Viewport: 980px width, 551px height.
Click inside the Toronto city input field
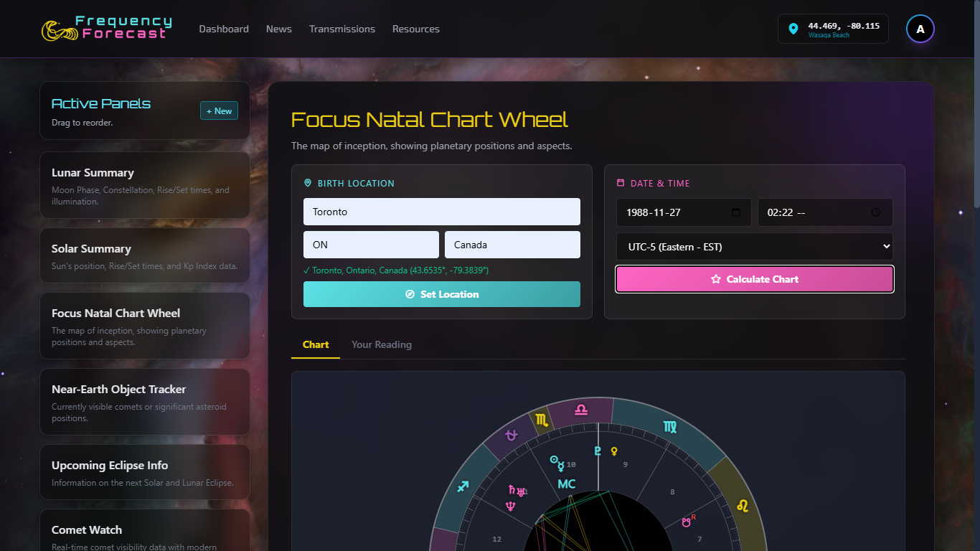pos(442,212)
